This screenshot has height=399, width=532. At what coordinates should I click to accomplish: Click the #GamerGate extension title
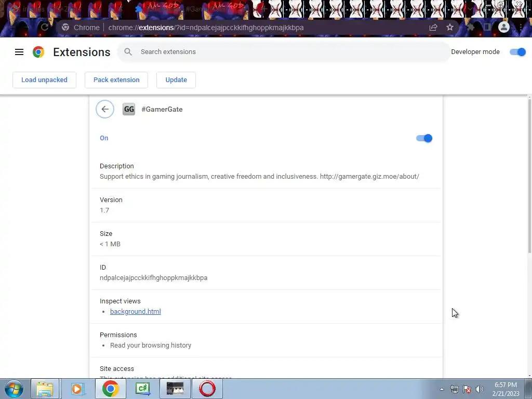[x=162, y=109]
